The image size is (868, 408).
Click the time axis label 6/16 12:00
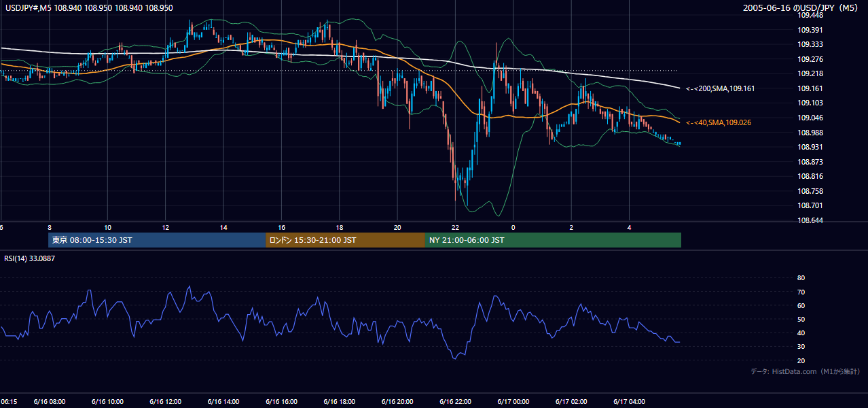(x=165, y=402)
